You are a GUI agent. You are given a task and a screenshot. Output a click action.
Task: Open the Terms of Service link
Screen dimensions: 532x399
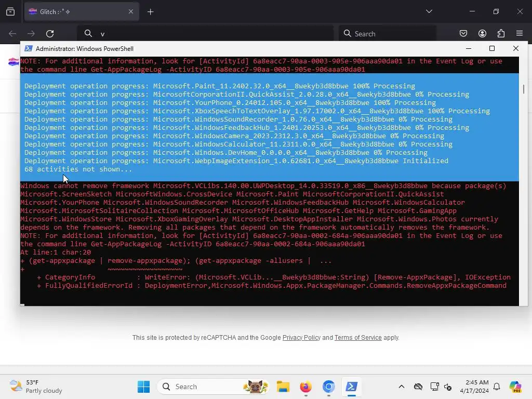coord(358,338)
